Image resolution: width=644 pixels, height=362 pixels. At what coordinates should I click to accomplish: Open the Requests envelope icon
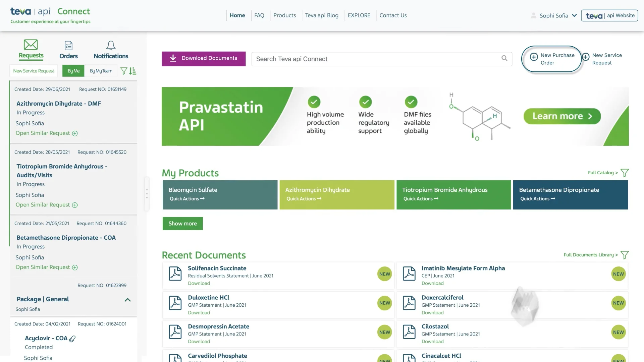click(x=31, y=45)
